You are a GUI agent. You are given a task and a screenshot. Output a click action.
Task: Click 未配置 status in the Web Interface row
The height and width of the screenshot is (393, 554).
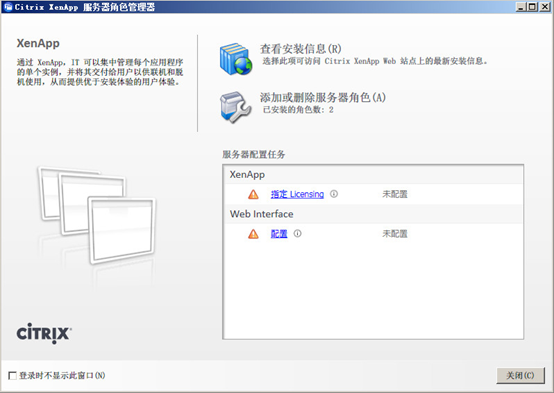pos(395,234)
